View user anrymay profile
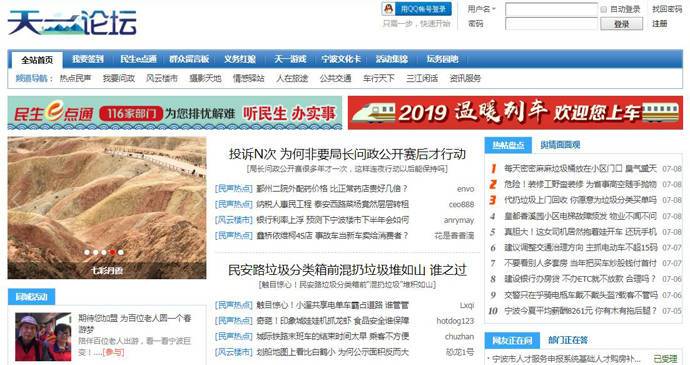The width and height of the screenshot is (690, 365). click(459, 220)
